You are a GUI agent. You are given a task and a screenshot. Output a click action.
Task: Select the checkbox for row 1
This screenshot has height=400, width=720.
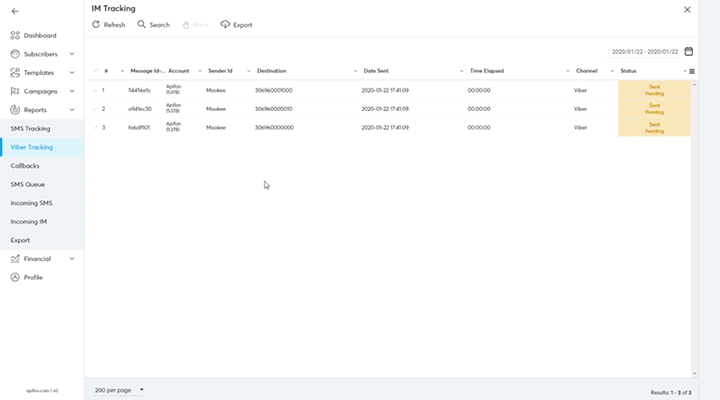[95, 90]
